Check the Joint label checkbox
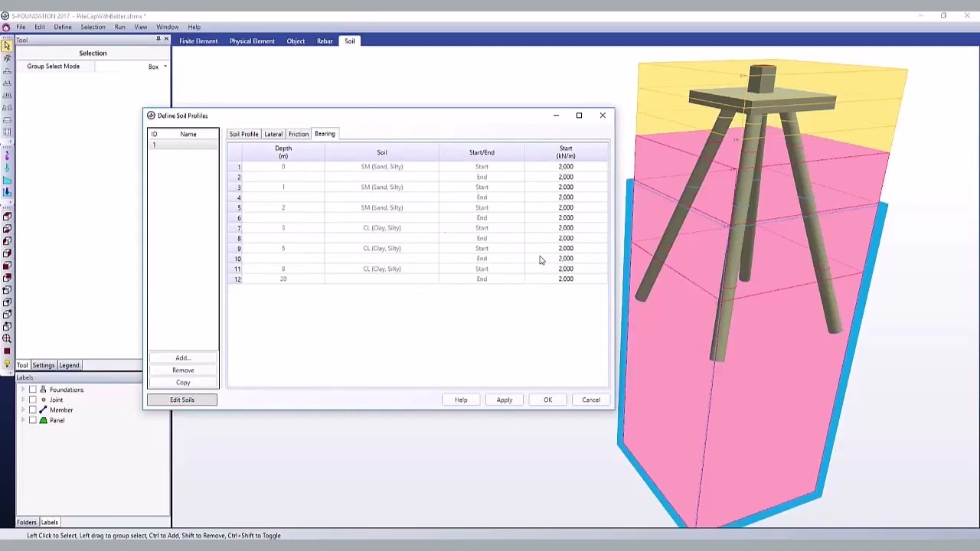The image size is (980, 551). point(32,399)
